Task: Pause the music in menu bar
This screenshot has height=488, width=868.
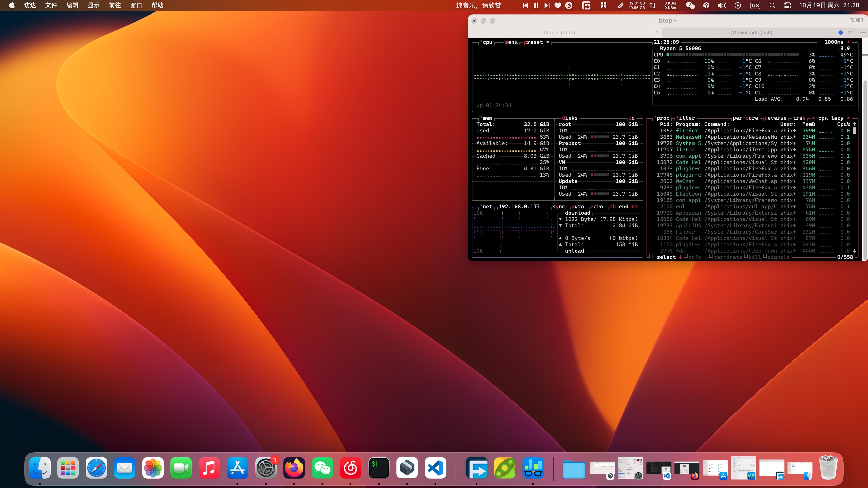Action: tap(536, 5)
